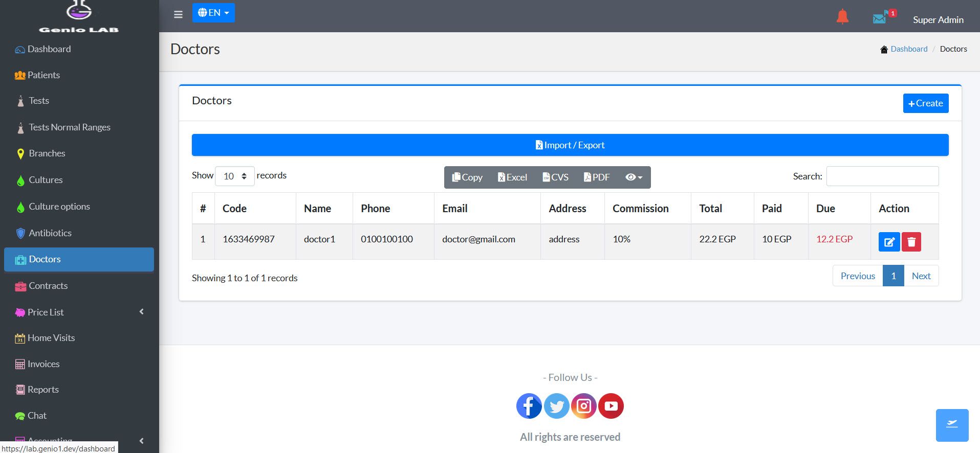Open Reports in the sidebar

[x=79, y=390]
